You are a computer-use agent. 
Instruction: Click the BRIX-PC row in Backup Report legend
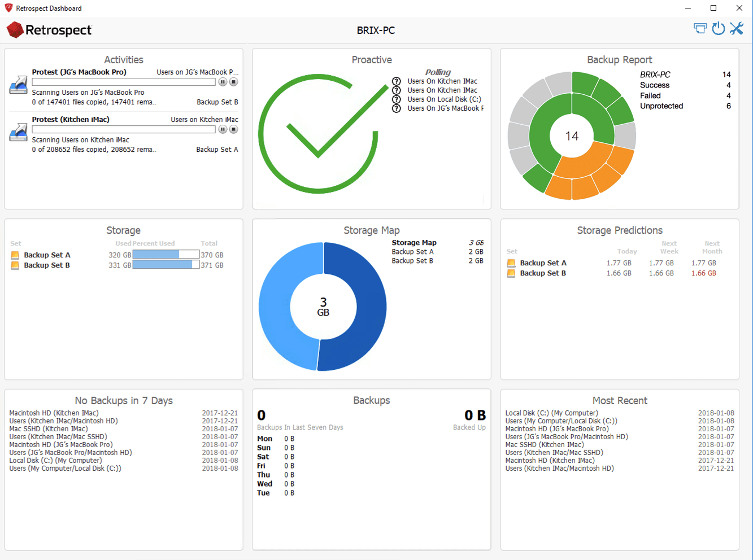coord(685,75)
